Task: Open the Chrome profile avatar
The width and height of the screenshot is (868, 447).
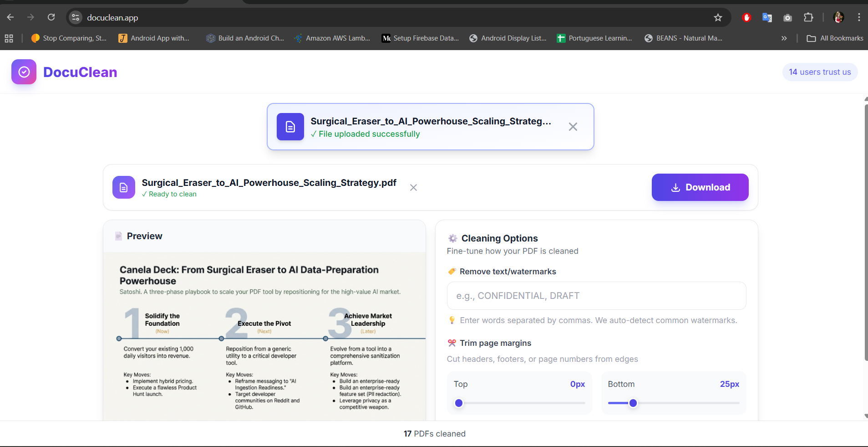Action: pos(838,17)
